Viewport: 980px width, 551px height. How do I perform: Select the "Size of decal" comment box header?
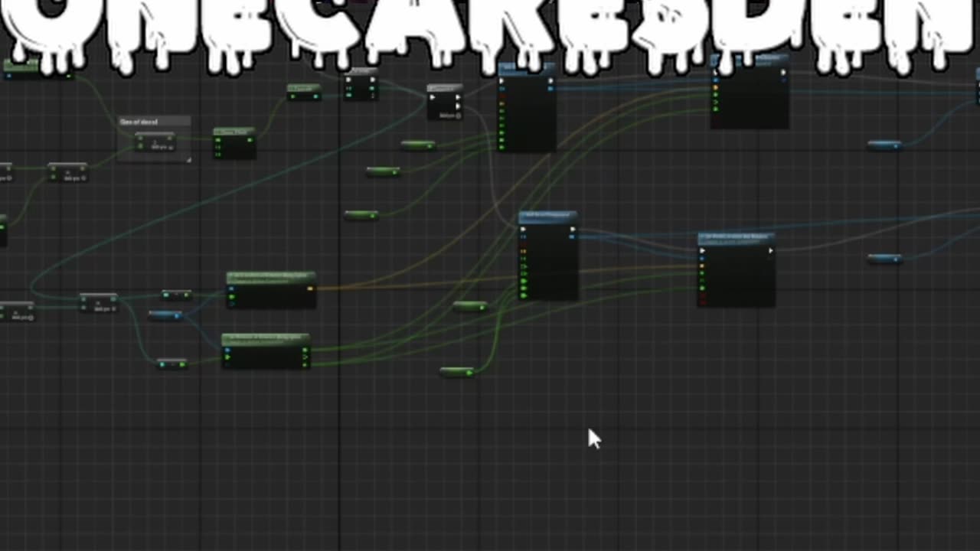click(154, 122)
